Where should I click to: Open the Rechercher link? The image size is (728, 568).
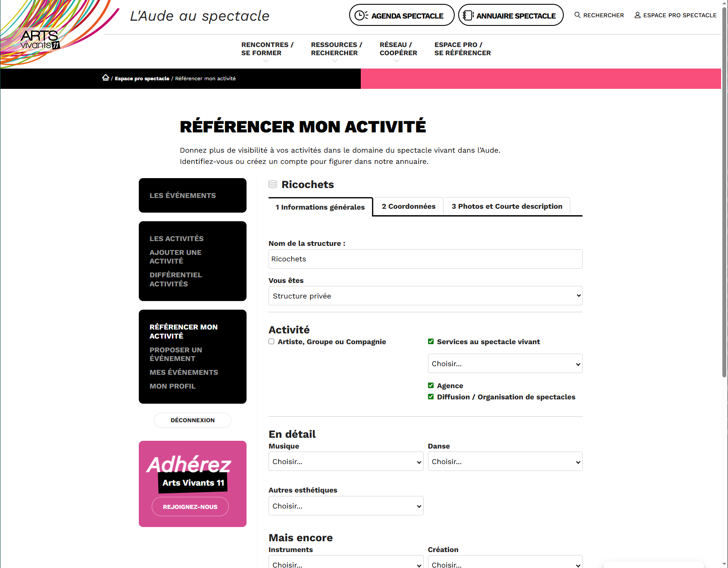coord(599,15)
